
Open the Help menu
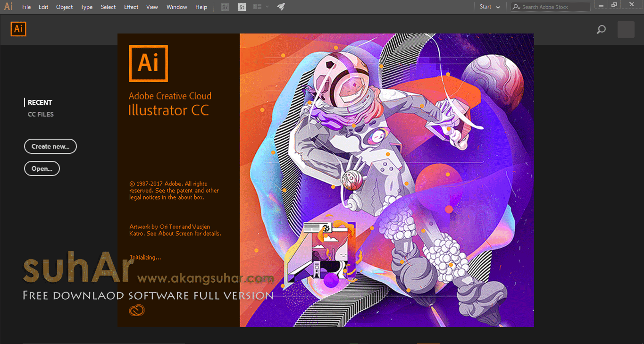[x=201, y=7]
